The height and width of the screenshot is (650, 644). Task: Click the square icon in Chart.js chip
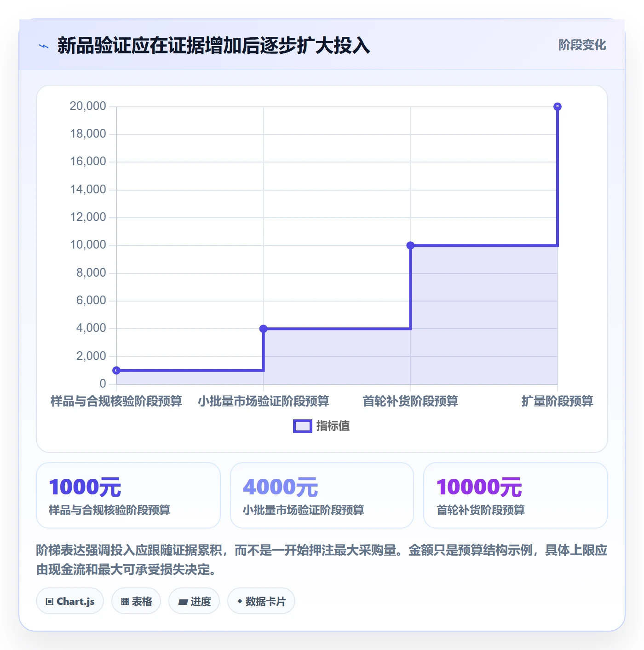pos(50,602)
